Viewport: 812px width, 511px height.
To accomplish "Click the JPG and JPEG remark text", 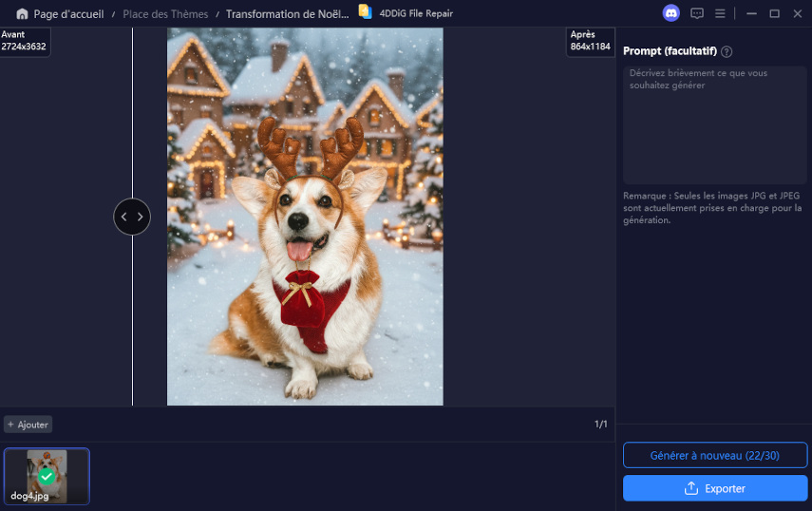I will click(712, 208).
